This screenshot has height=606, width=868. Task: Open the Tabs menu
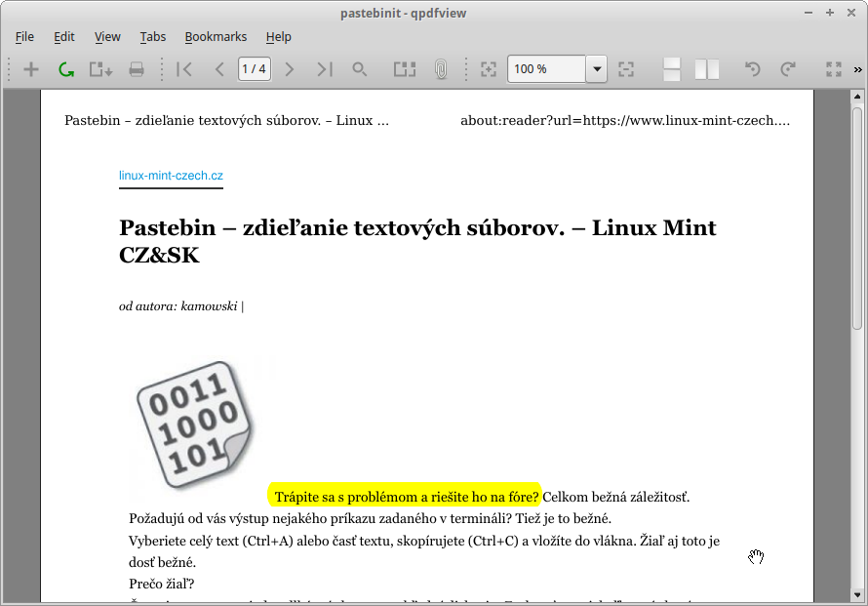pos(153,36)
